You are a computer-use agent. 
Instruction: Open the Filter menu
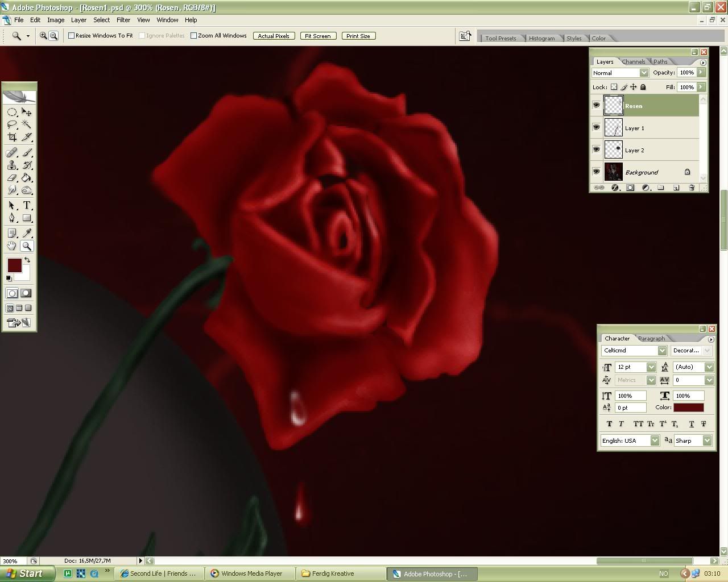click(x=123, y=20)
